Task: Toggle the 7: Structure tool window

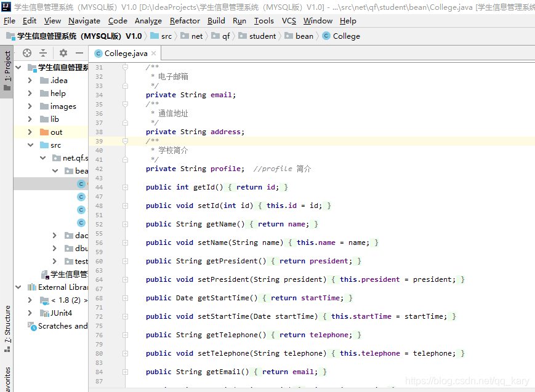Action: tap(7, 329)
